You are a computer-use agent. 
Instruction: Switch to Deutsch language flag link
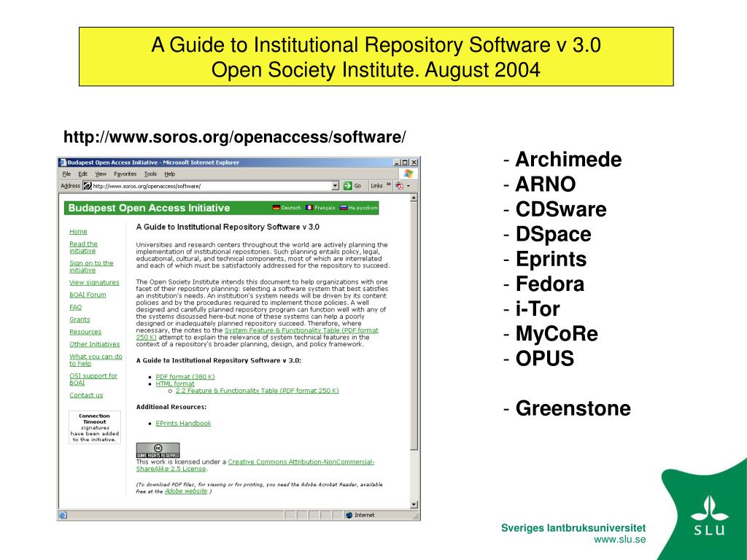[287, 208]
